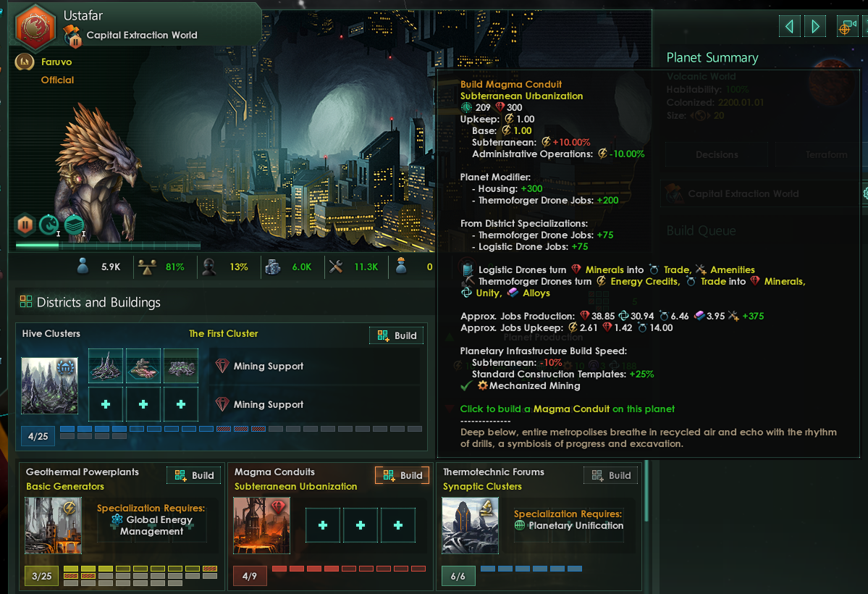Screen dimensions: 868x594
Task: Click the Magma Conduits red district slots bar
Action: coord(349,569)
